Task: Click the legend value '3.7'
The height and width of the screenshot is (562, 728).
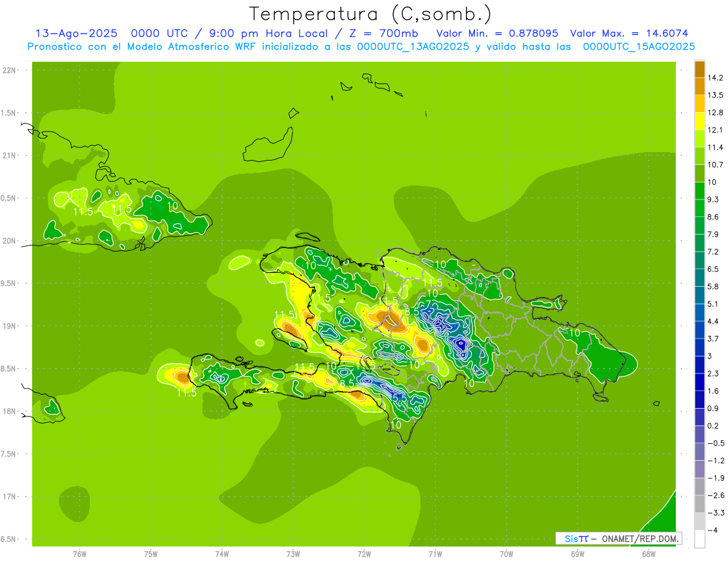Action: click(x=714, y=339)
